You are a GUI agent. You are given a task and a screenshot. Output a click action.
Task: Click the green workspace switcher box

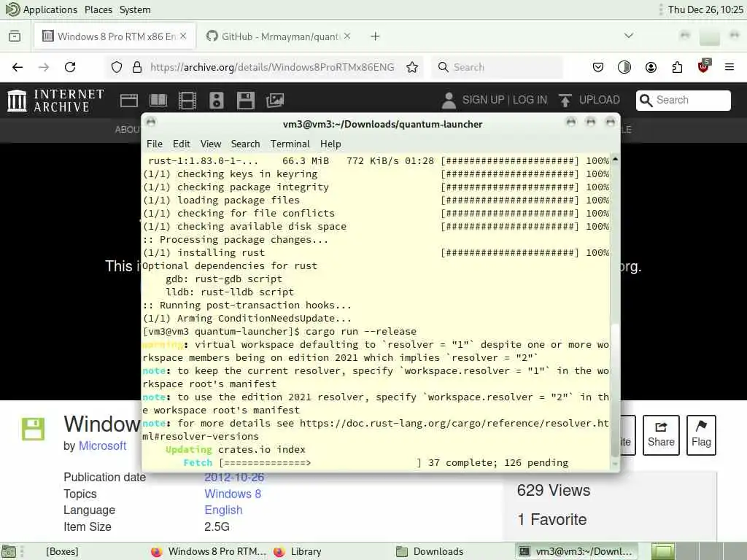(x=663, y=551)
